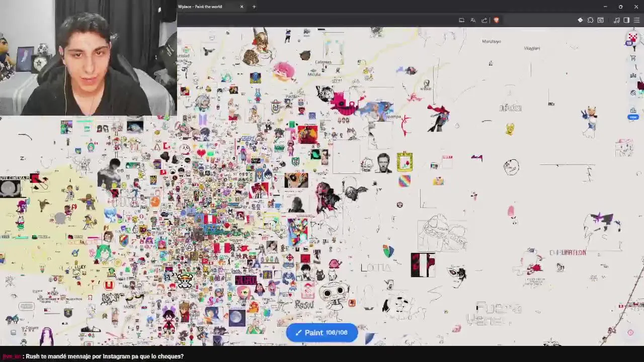Open the browser extensions puzzle icon
The width and height of the screenshot is (644, 362).
tap(590, 20)
